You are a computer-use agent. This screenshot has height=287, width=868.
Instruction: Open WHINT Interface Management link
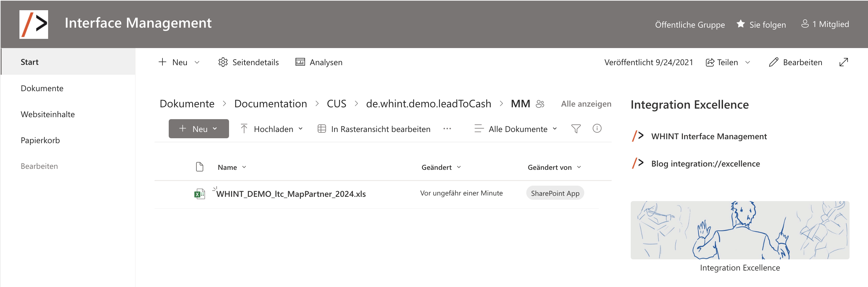click(x=709, y=136)
